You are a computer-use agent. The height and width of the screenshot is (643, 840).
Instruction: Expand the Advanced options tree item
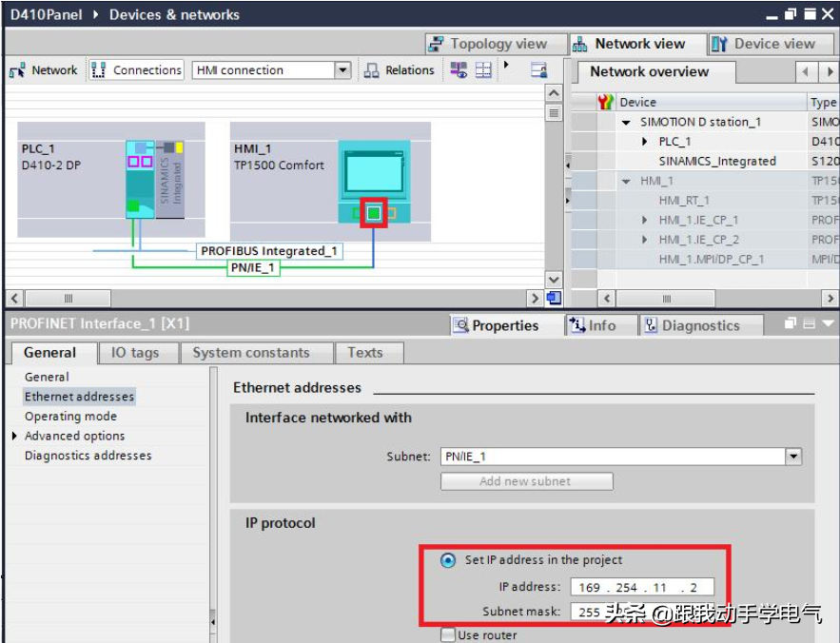click(15, 437)
